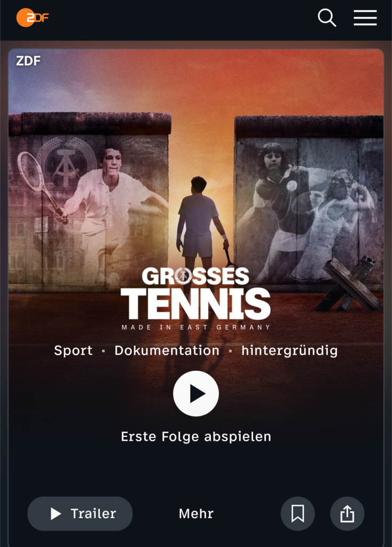Click the GROSSES TENNIS title logo

point(195,293)
